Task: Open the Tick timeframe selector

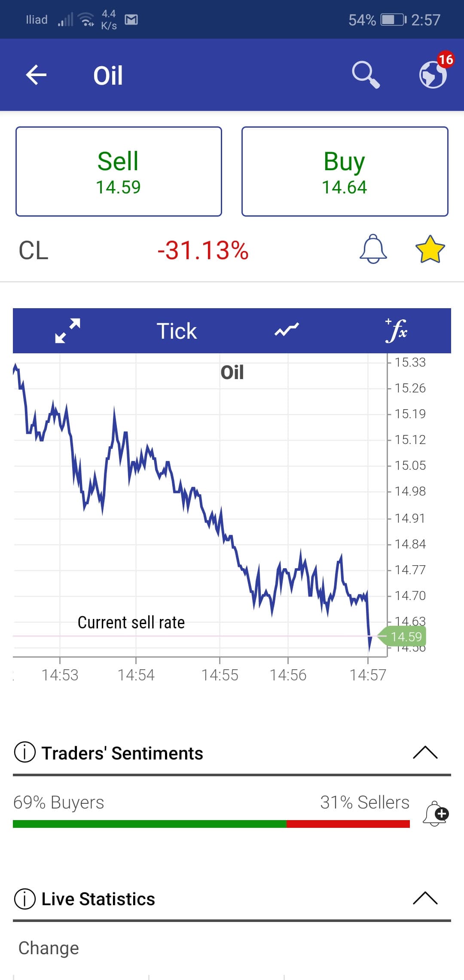Action: 177,331
